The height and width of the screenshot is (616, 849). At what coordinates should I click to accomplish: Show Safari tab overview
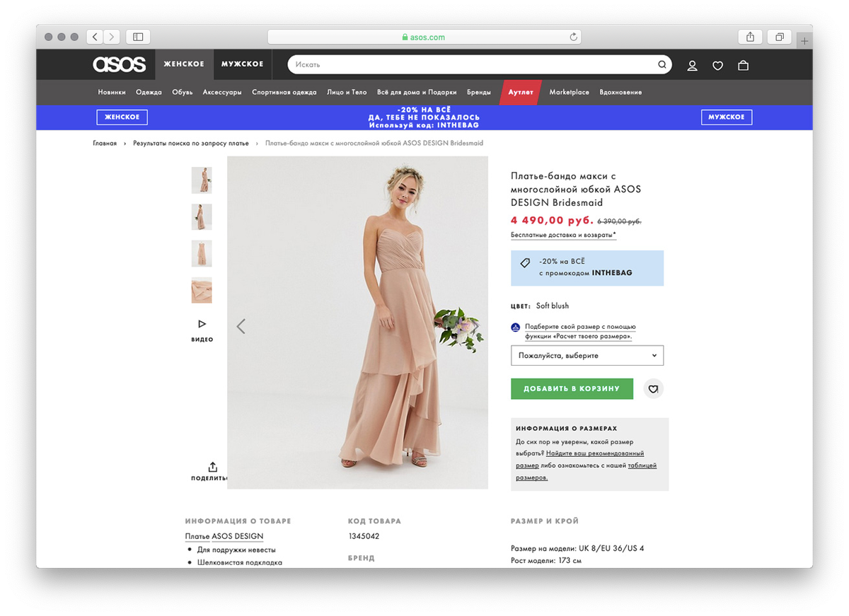(779, 37)
